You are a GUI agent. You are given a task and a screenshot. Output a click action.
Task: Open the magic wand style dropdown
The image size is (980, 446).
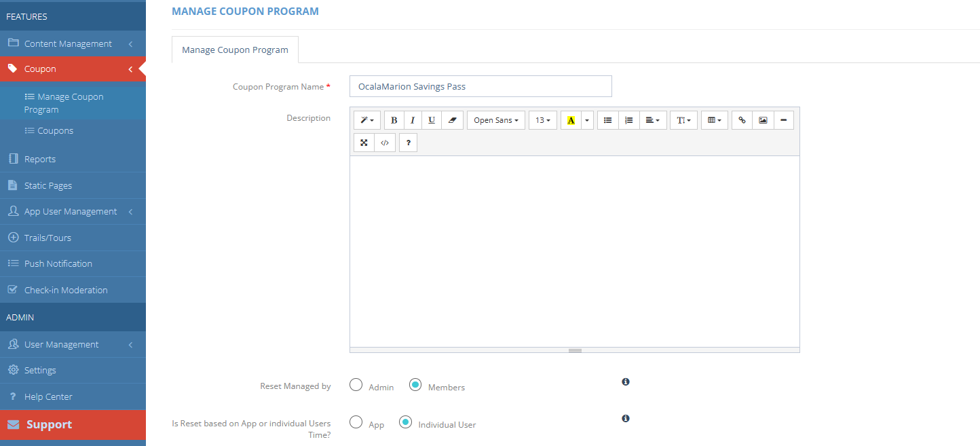367,120
